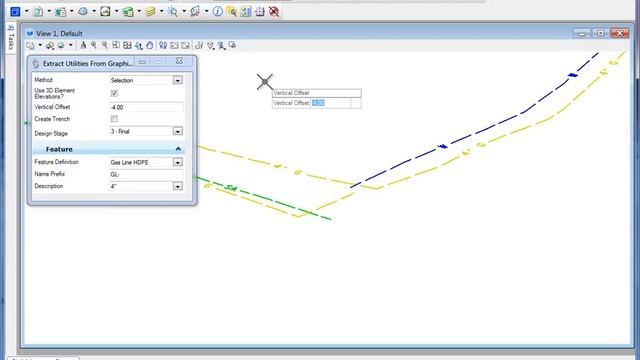This screenshot has height=360, width=640.
Task: Click the red crossed-out circle icon
Action: point(274,11)
